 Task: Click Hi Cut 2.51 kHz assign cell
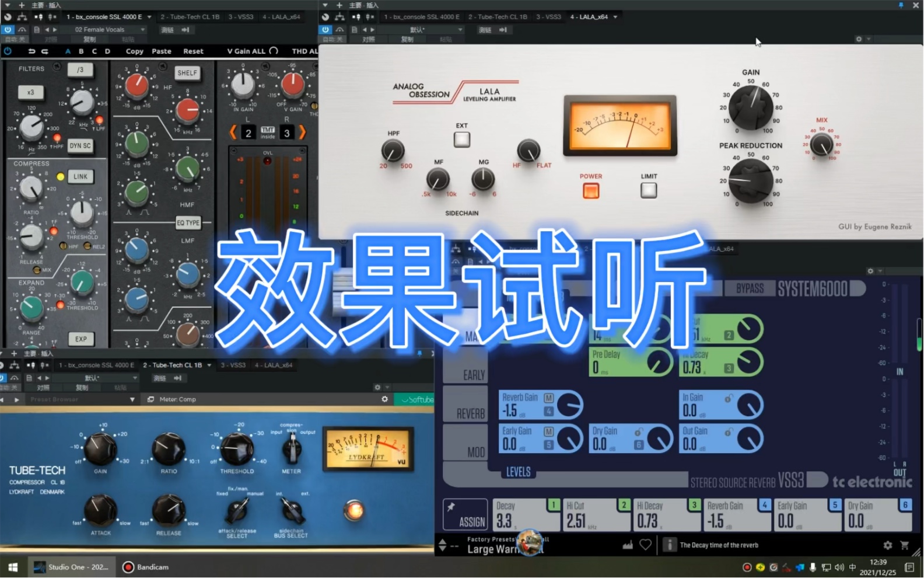(x=597, y=515)
